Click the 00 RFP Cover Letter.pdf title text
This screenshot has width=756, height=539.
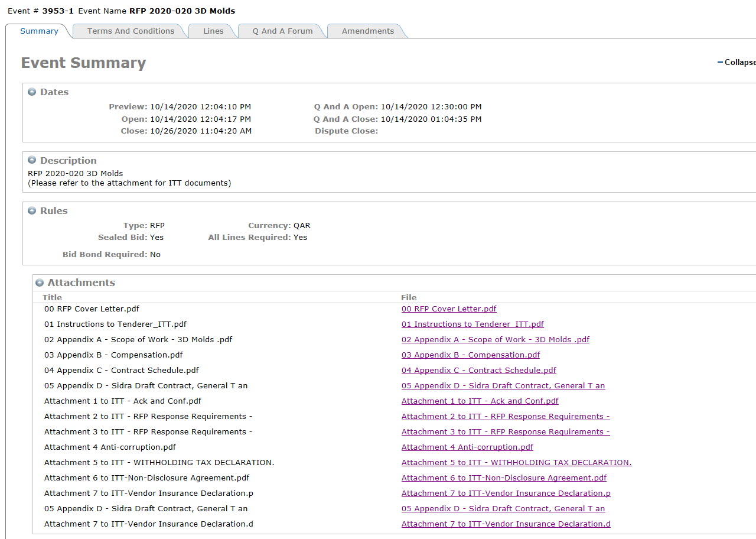click(92, 309)
